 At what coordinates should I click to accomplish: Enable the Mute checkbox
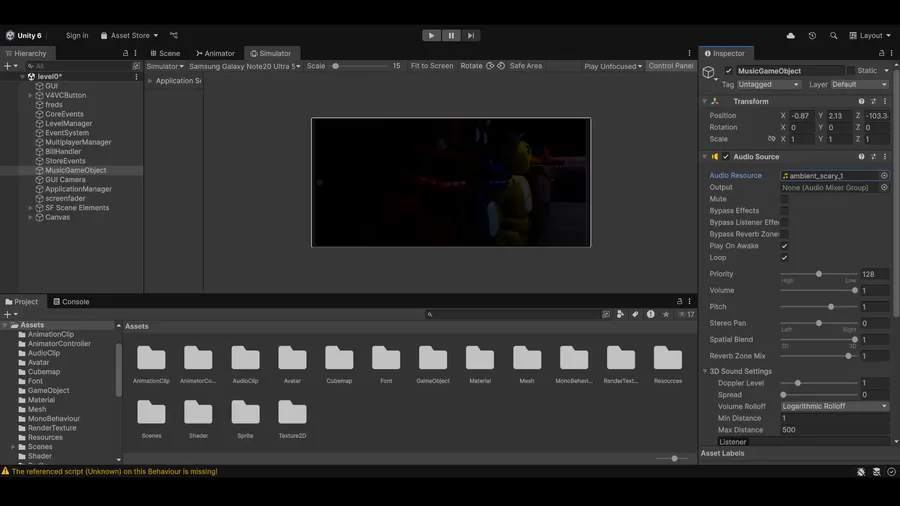[784, 199]
